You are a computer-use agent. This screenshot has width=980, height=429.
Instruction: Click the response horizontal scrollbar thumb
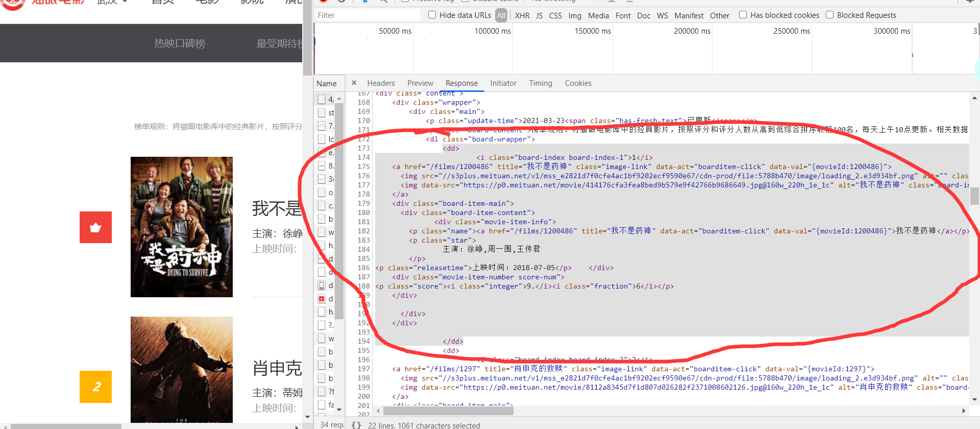(x=448, y=411)
